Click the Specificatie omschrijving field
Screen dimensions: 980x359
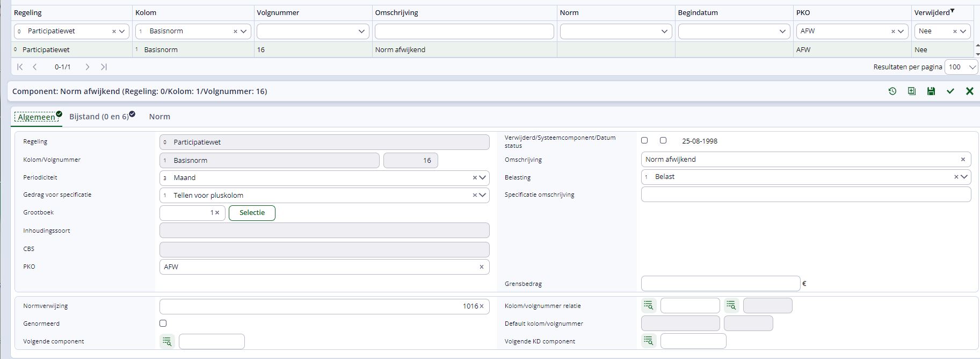pyautogui.click(x=806, y=195)
